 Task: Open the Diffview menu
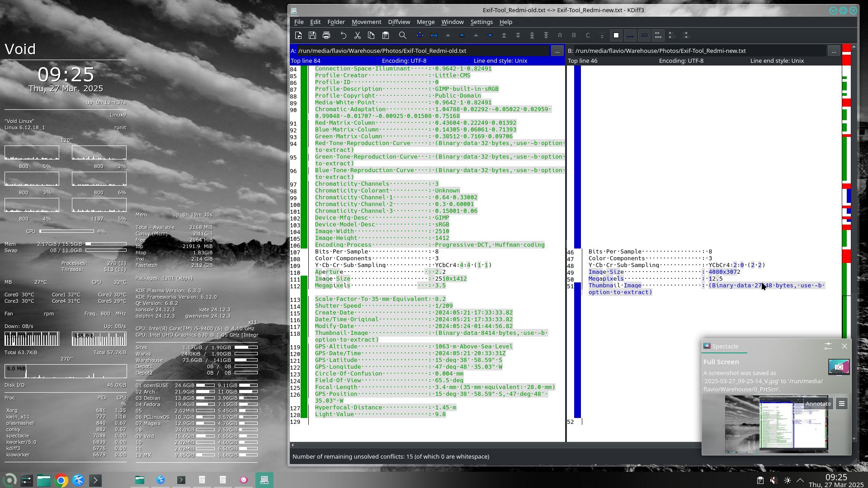[399, 22]
